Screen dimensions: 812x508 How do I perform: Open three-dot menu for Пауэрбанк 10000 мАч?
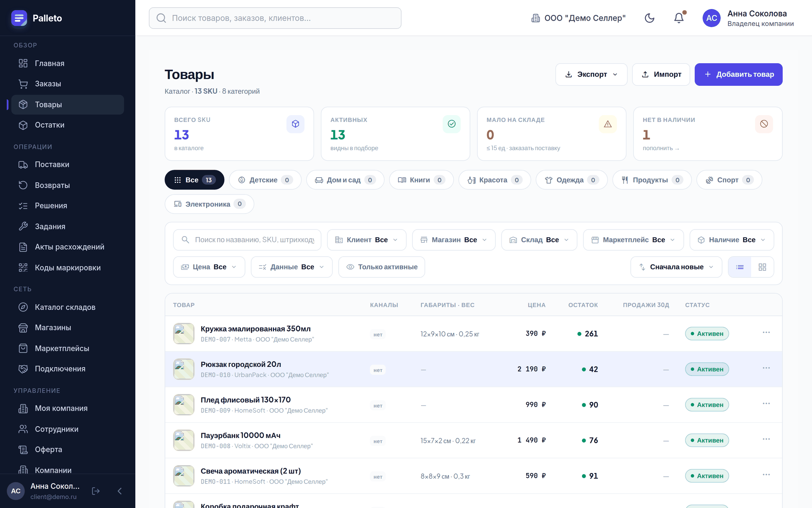coord(766,439)
